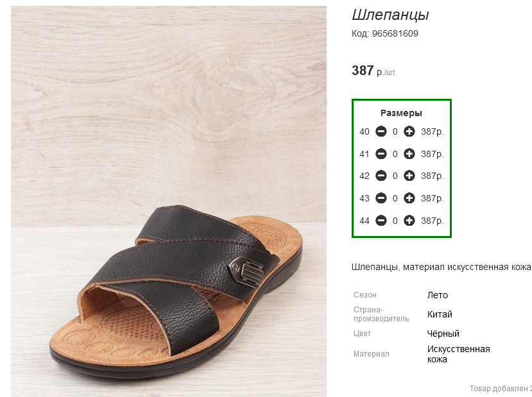
Task: Click the Китай country value
Action: tap(440, 314)
